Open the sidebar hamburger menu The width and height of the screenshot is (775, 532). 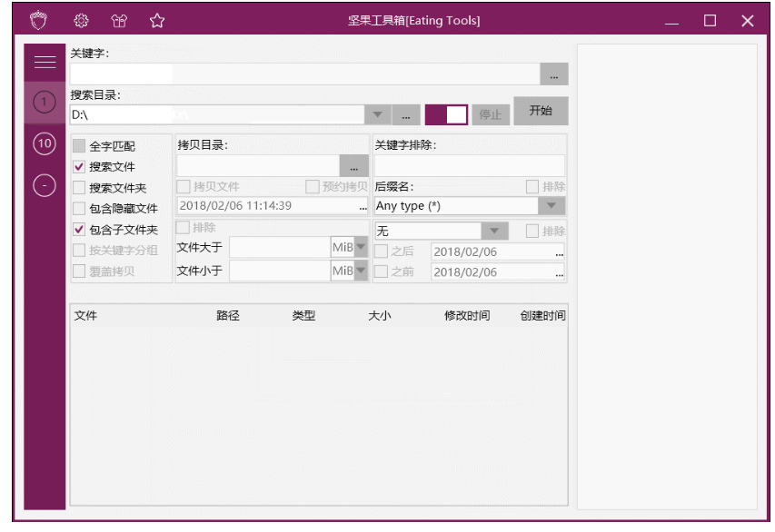(x=43, y=61)
